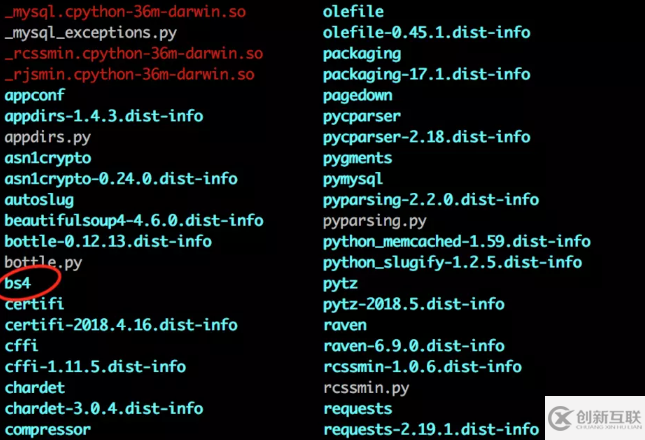645x440 pixels.
Task: Click the compressor directory
Action: [47, 429]
